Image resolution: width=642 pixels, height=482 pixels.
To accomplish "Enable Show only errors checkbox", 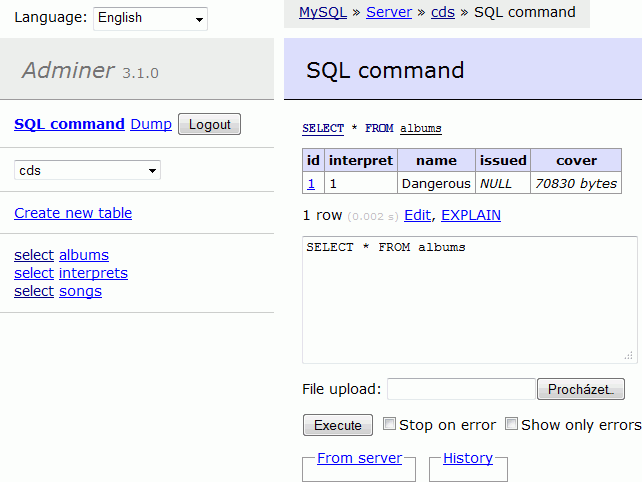I will coord(511,423).
